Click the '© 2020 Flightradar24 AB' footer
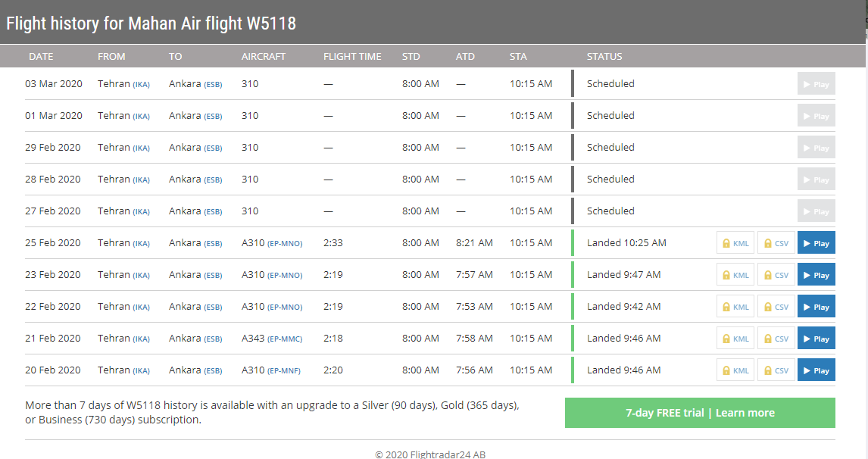This screenshot has height=459, width=868. [x=430, y=454]
